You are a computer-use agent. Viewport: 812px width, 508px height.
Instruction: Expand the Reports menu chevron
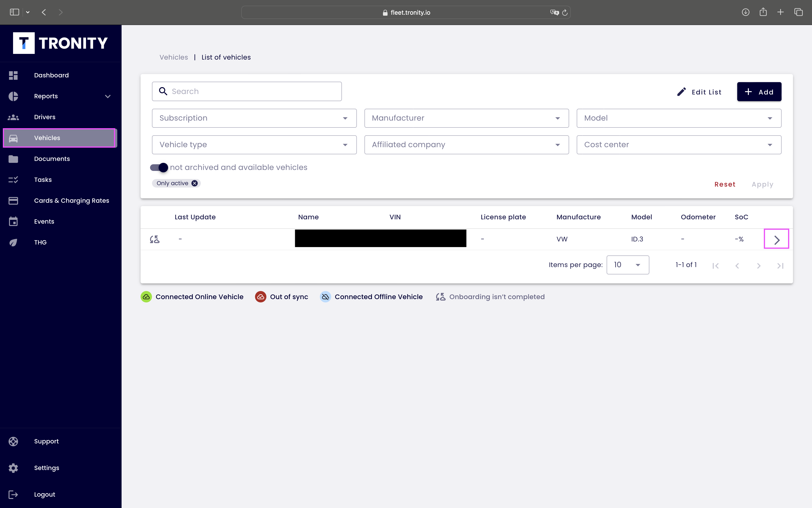pos(108,96)
